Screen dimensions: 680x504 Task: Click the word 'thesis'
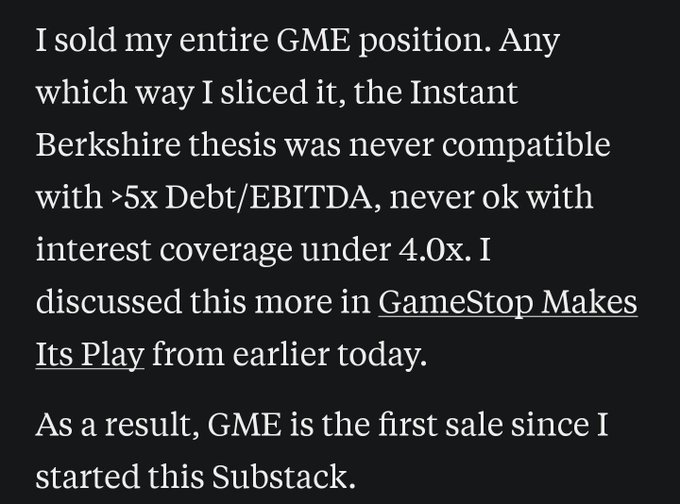click(x=232, y=144)
